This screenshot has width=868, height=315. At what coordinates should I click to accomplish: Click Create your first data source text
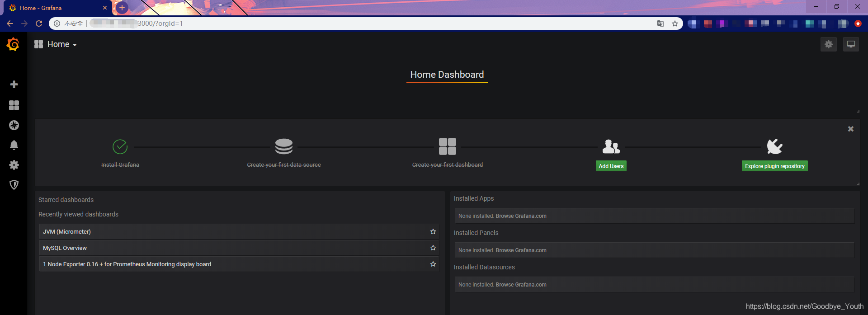[x=284, y=165]
